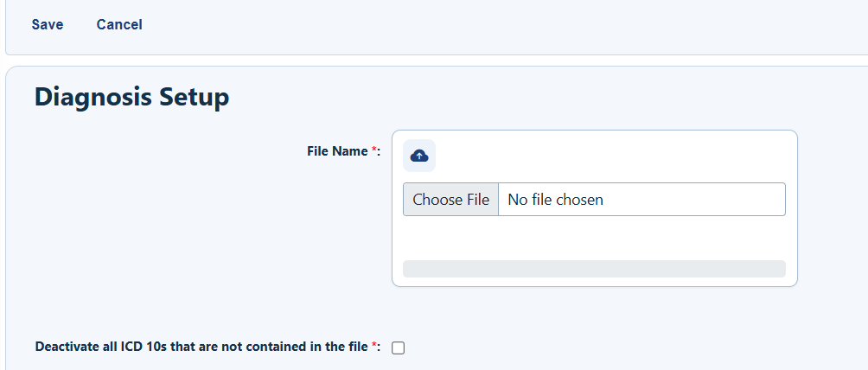This screenshot has width=868, height=370.
Task: Click the Save button
Action: pyautogui.click(x=48, y=25)
